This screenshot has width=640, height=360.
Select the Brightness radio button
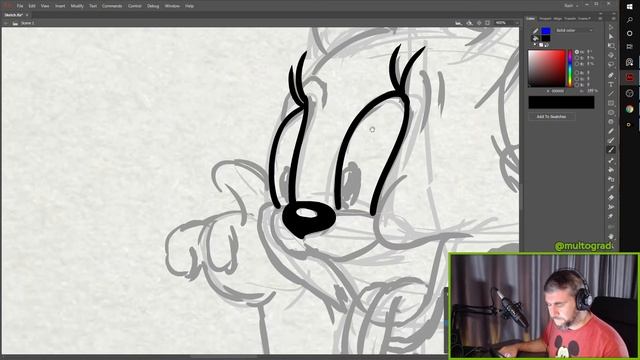point(577,64)
